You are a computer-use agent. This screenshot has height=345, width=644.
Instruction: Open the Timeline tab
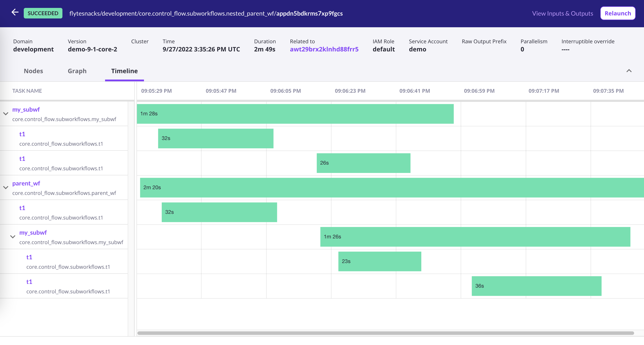coord(124,71)
